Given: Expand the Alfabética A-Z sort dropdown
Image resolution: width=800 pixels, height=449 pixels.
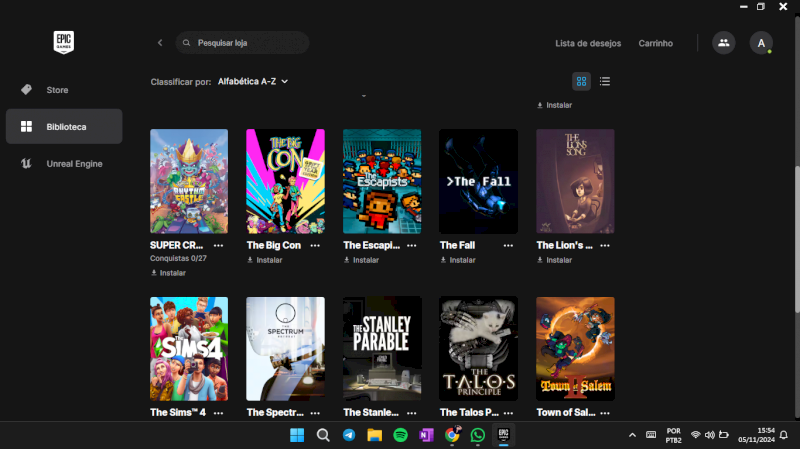Looking at the screenshot, I should pyautogui.click(x=253, y=81).
